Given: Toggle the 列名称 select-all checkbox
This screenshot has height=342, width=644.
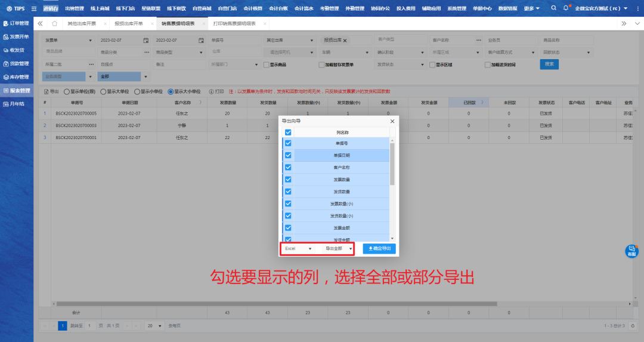Looking at the screenshot, I should (288, 133).
